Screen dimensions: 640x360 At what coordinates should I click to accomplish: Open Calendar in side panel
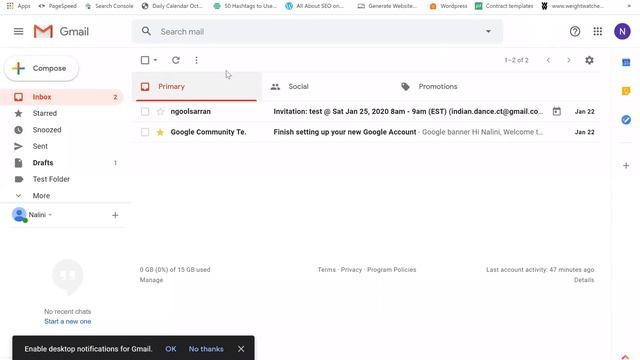(626, 62)
